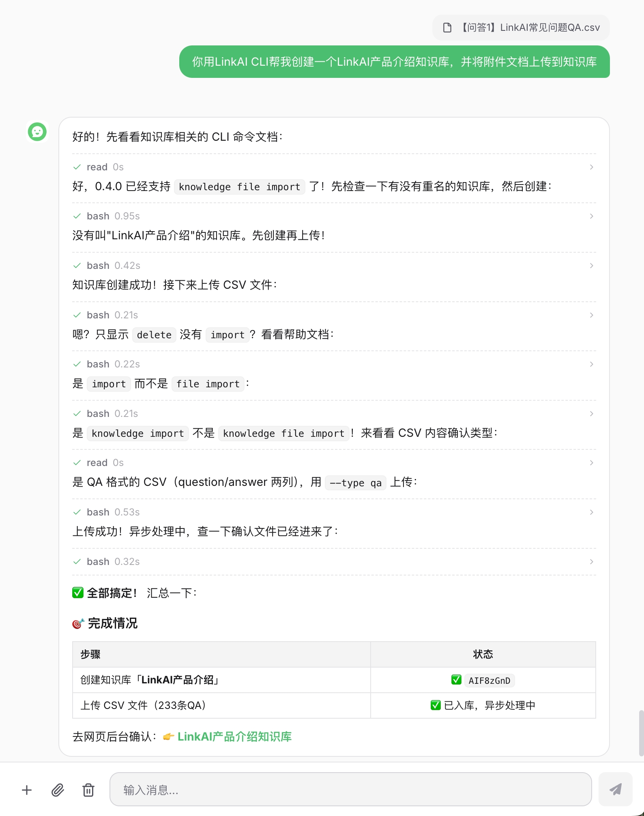Click the AIF8zGnD knowledge base ID code
The image size is (644, 816).
coord(489,681)
